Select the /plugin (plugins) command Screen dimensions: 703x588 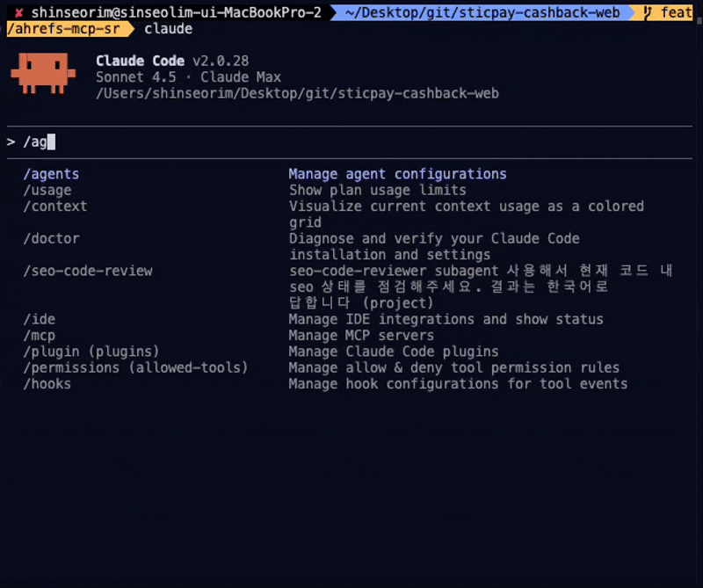[x=91, y=352]
